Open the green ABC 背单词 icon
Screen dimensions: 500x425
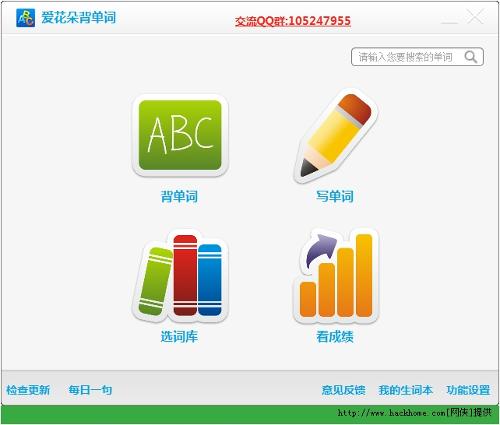point(180,136)
